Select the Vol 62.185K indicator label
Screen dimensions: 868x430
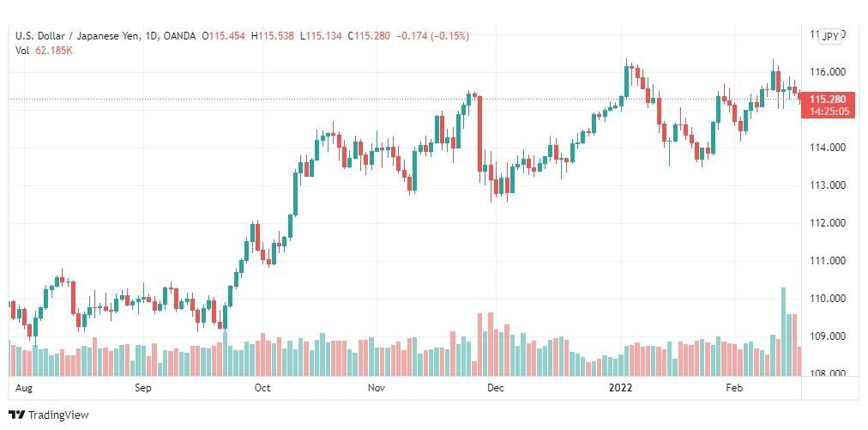tap(45, 51)
